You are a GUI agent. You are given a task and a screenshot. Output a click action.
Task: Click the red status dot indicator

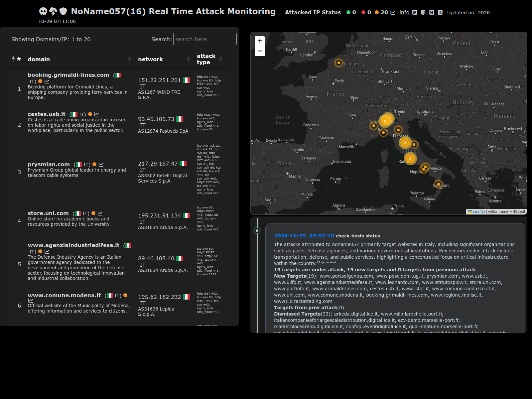point(363,13)
